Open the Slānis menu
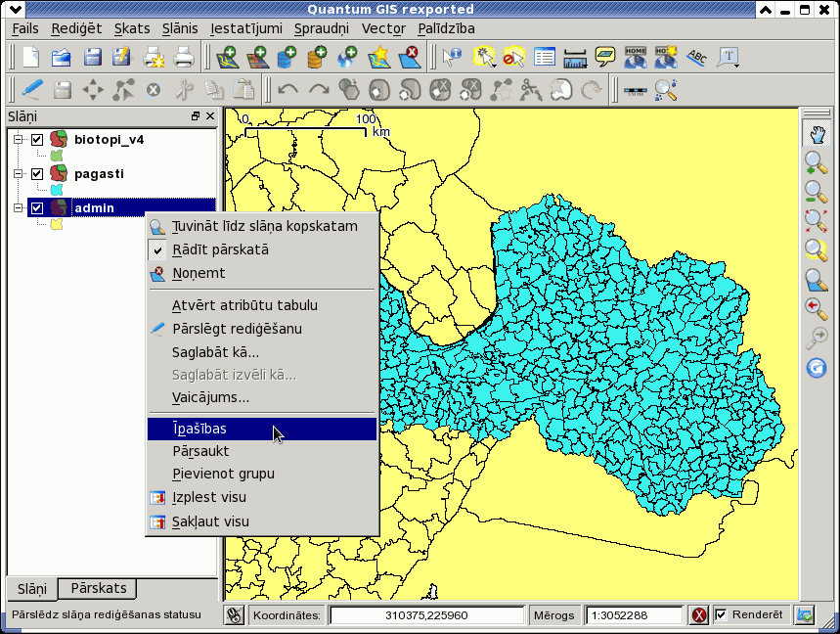 (180, 28)
